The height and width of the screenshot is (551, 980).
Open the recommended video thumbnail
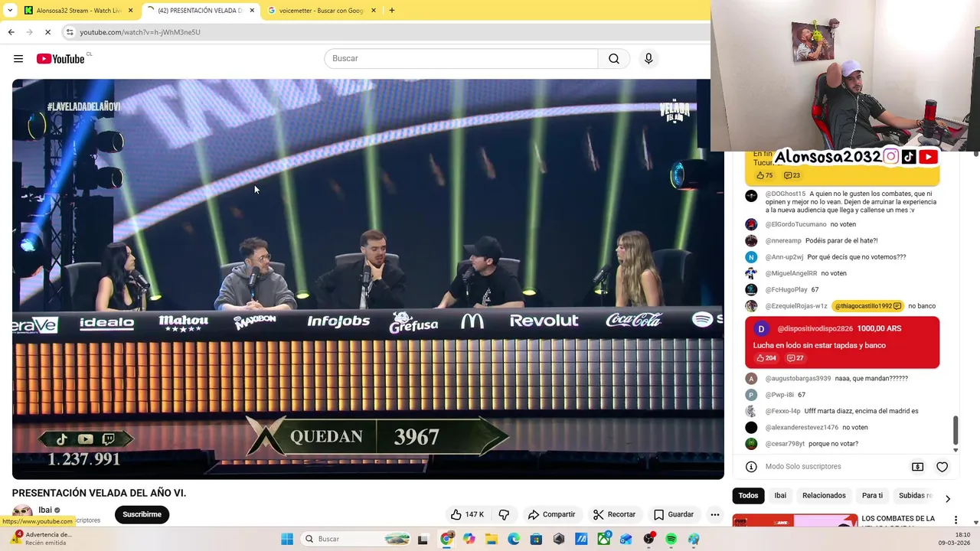[x=795, y=520]
